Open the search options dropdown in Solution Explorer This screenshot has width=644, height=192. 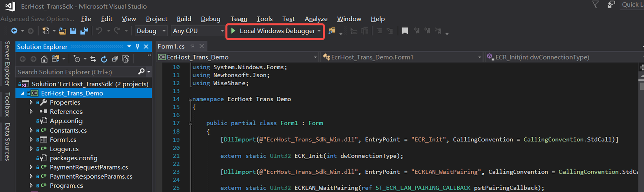[149, 72]
